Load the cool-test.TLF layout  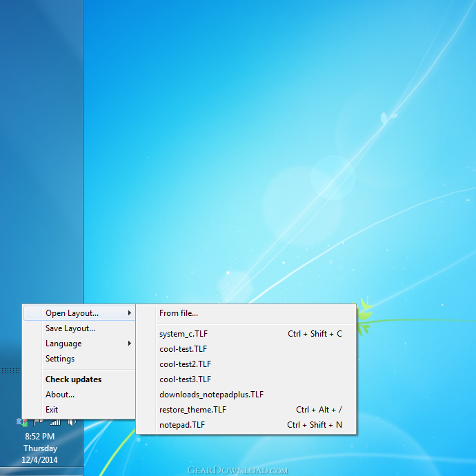246,349
